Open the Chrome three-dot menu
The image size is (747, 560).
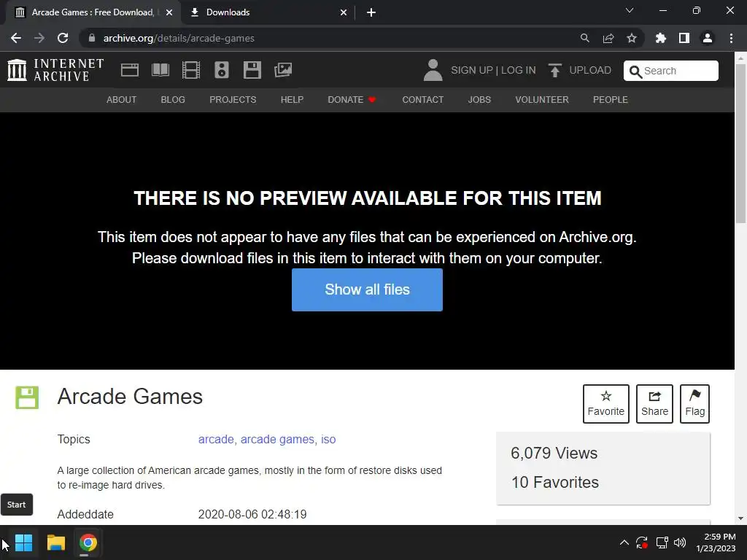click(x=731, y=38)
